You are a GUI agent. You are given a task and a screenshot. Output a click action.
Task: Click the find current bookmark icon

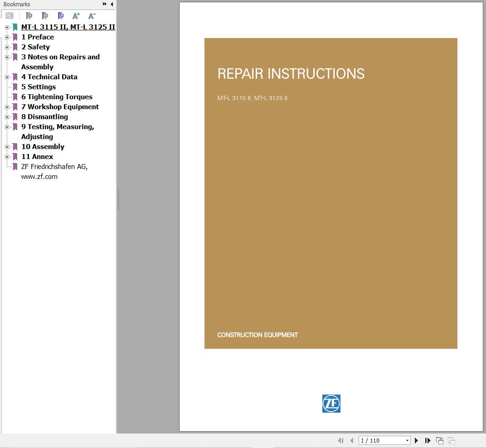[x=61, y=15]
